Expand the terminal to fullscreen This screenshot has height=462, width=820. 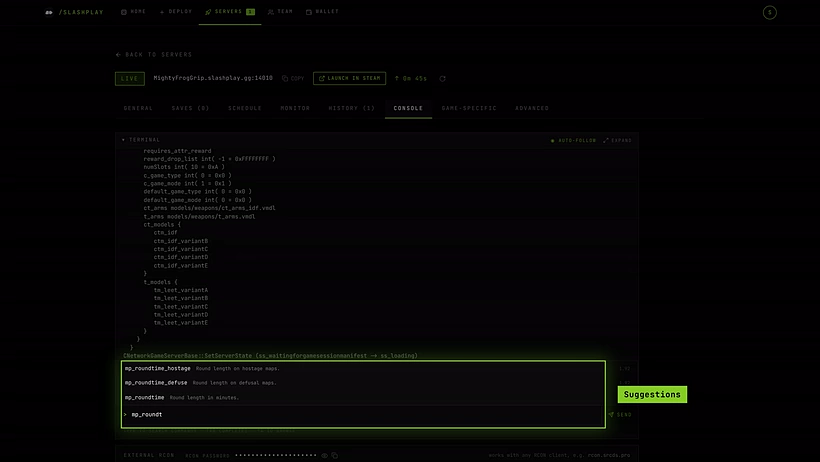[x=618, y=140]
